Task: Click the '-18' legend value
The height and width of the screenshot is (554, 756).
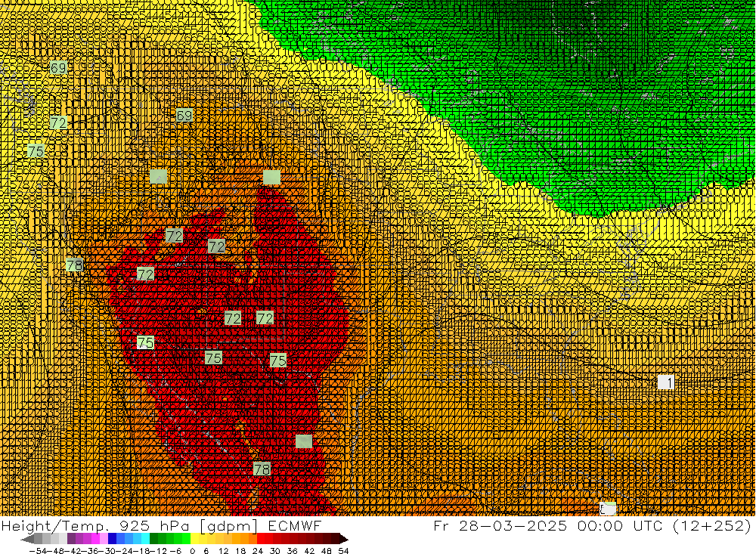Action: [141, 551]
